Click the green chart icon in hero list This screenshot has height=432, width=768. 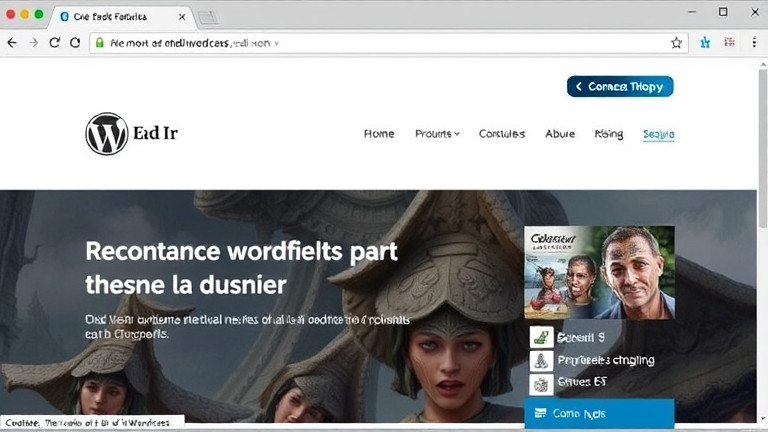click(x=541, y=337)
